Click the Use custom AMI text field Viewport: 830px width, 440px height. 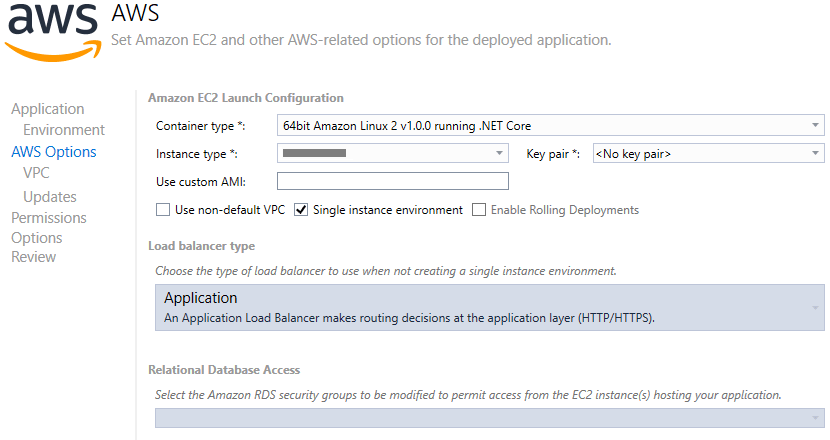392,181
